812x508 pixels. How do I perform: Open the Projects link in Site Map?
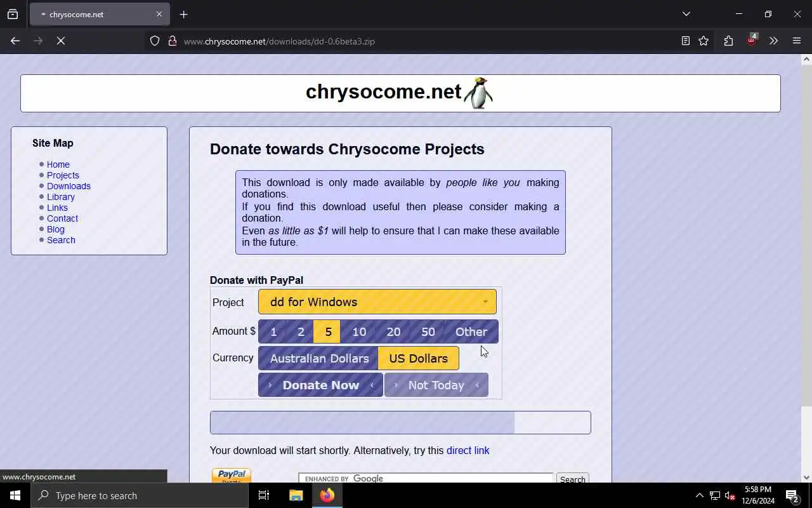click(x=63, y=175)
